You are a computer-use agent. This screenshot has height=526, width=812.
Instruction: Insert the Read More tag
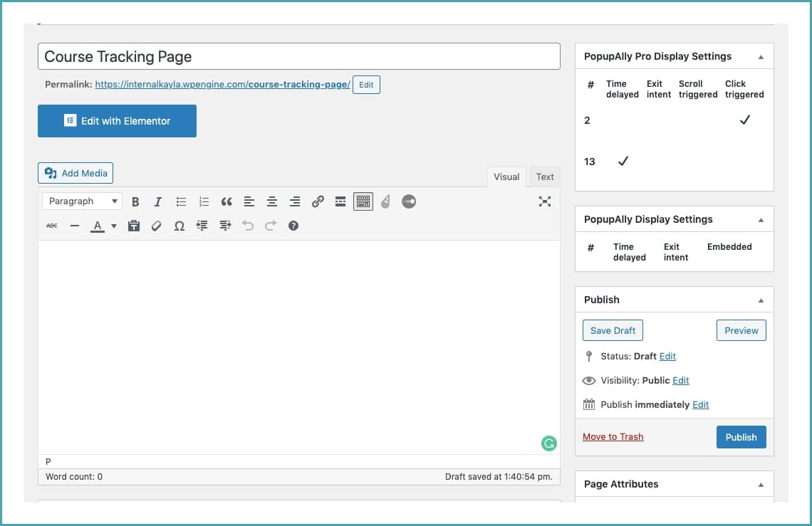pos(340,201)
